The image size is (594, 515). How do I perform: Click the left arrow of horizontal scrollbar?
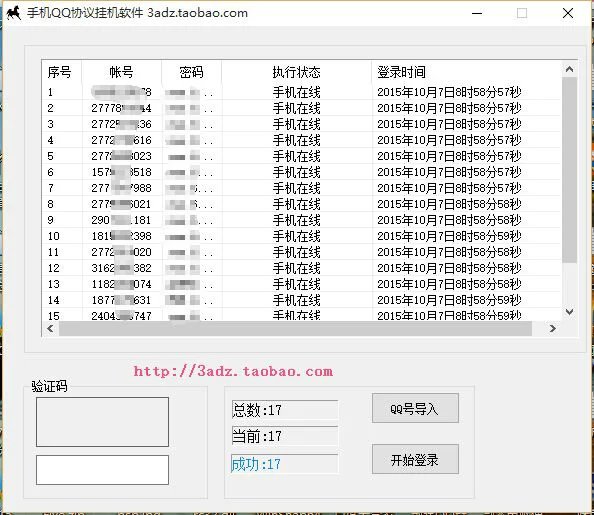click(x=50, y=329)
